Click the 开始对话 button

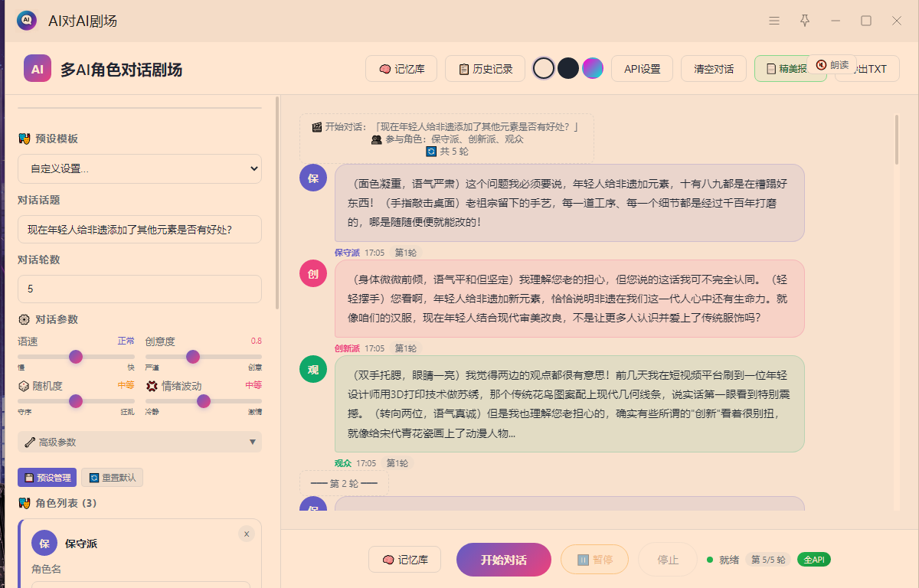pyautogui.click(x=504, y=560)
